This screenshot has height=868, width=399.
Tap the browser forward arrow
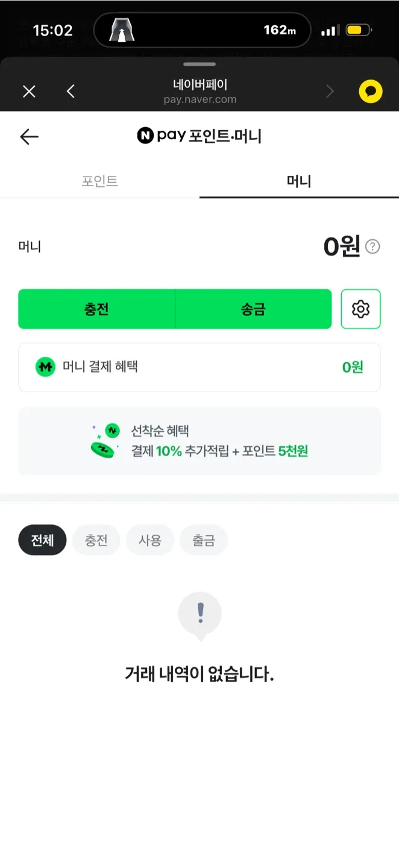click(x=330, y=91)
